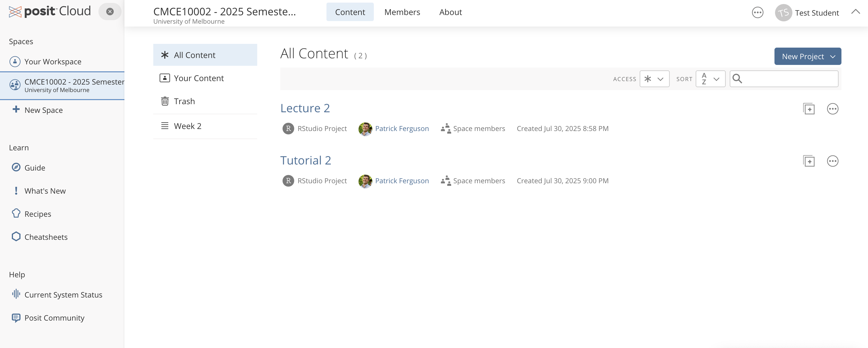
Task: Open the Lecture 2 project
Action: (305, 108)
